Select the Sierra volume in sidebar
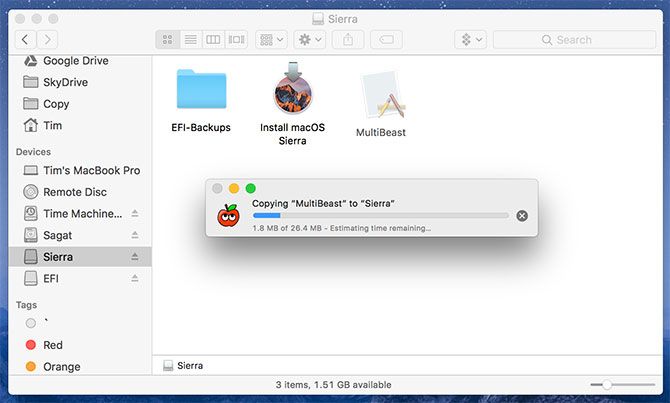 click(x=80, y=256)
